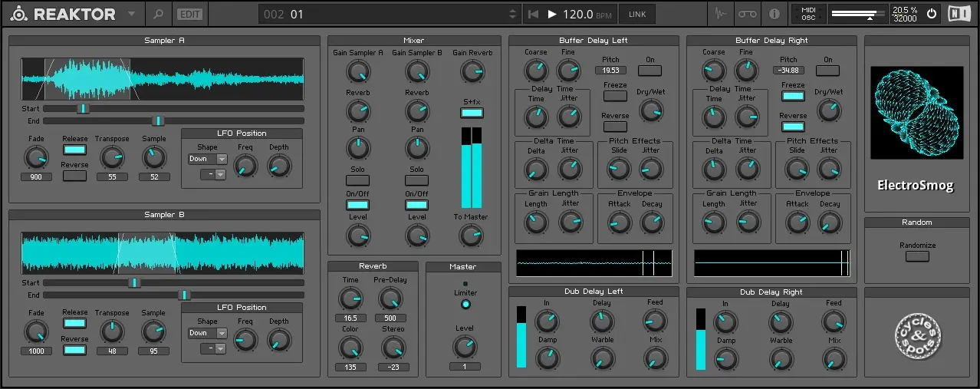
Task: Toggle Sampler A Reverse button
Action: click(x=74, y=176)
